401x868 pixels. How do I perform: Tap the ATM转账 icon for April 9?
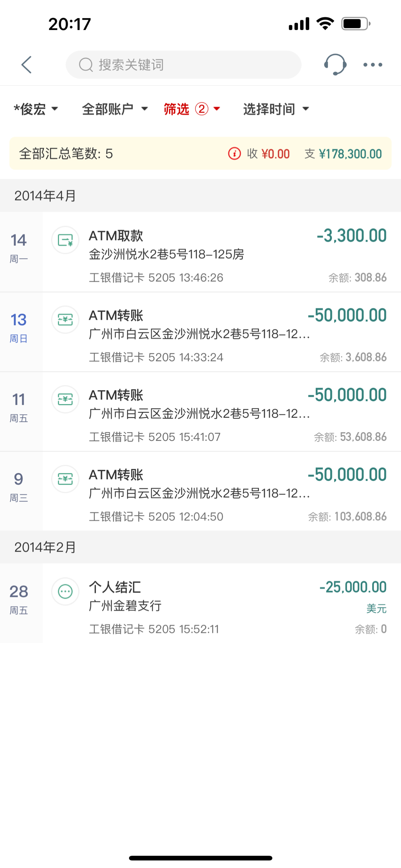point(65,479)
